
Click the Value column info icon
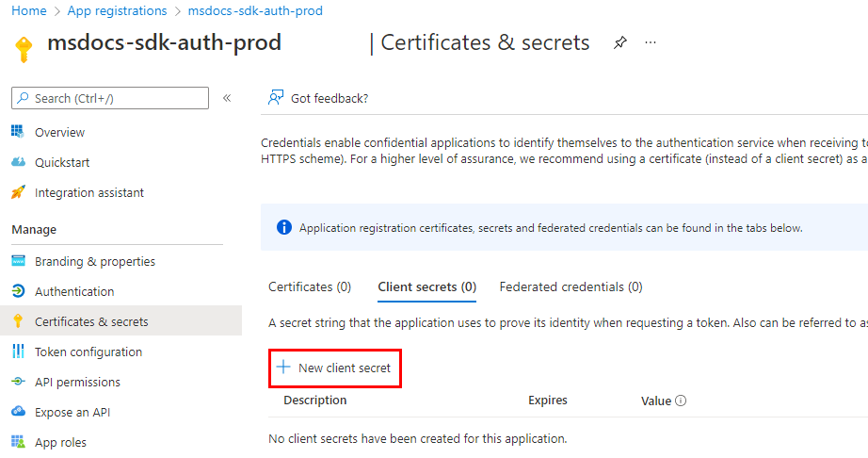[x=681, y=401]
